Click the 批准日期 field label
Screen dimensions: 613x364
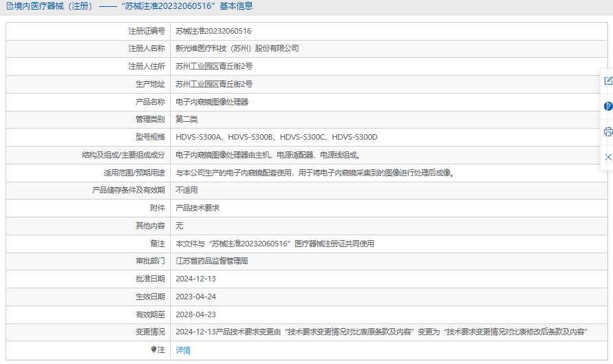point(150,279)
